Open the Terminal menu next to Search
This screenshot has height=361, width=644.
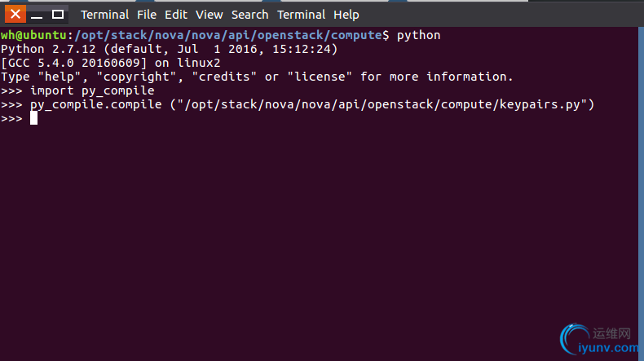point(301,15)
